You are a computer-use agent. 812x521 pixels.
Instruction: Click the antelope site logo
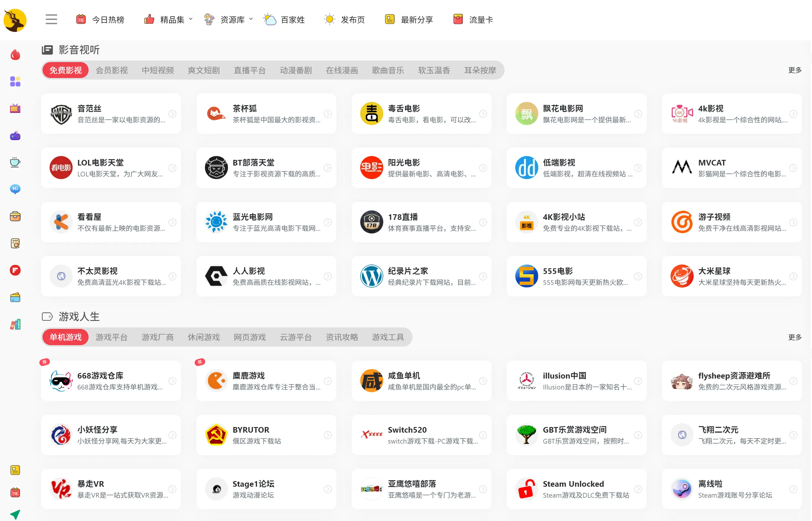click(x=15, y=20)
